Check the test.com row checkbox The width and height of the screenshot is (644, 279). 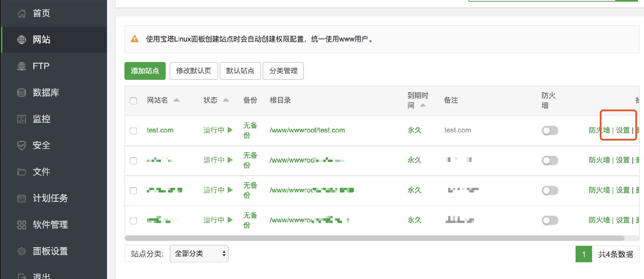(133, 131)
